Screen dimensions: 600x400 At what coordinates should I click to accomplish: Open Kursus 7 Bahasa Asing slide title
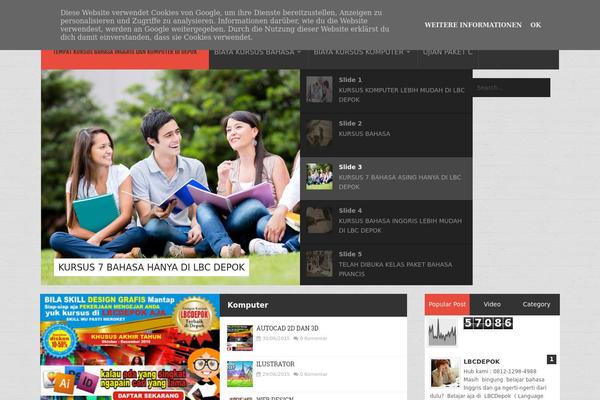point(400,182)
